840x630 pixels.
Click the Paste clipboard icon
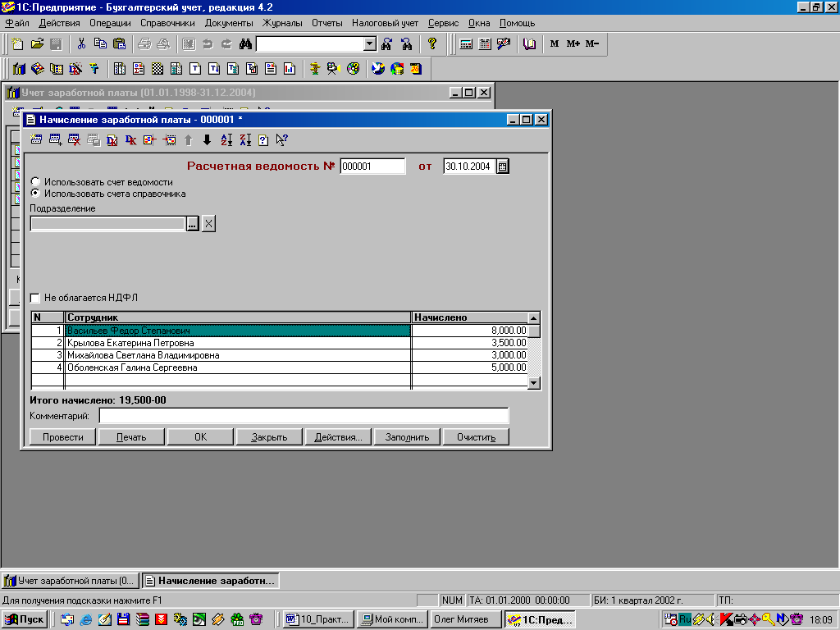click(x=120, y=44)
